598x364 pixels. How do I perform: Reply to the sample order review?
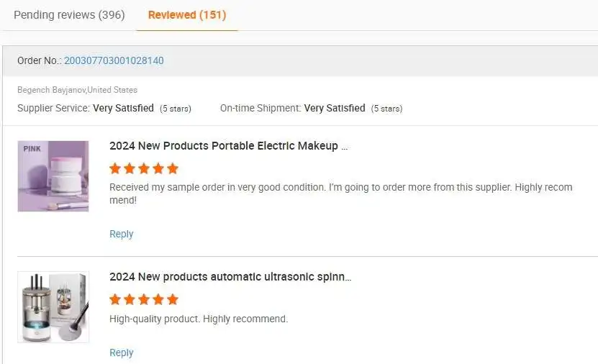(x=121, y=234)
